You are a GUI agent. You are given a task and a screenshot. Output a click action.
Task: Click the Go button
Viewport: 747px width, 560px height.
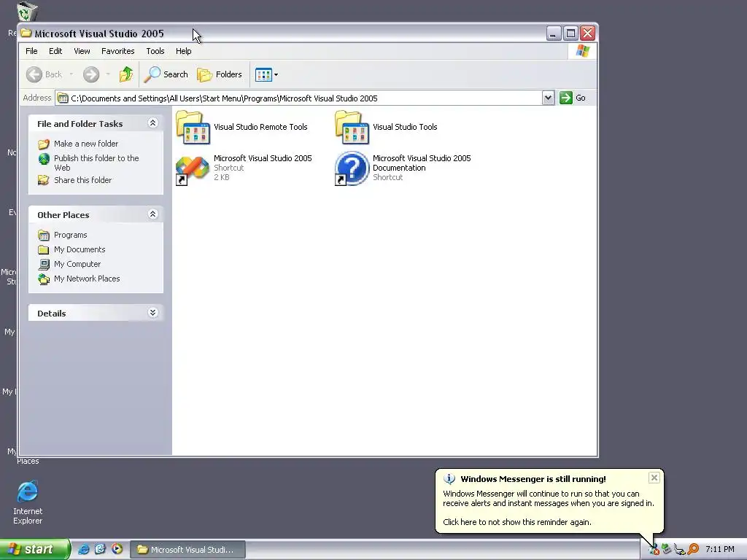tap(573, 98)
